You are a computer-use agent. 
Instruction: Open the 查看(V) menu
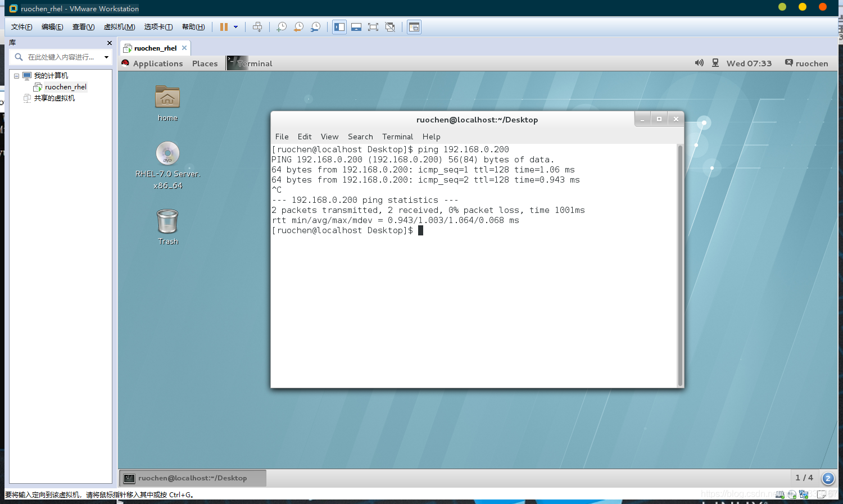coord(83,27)
